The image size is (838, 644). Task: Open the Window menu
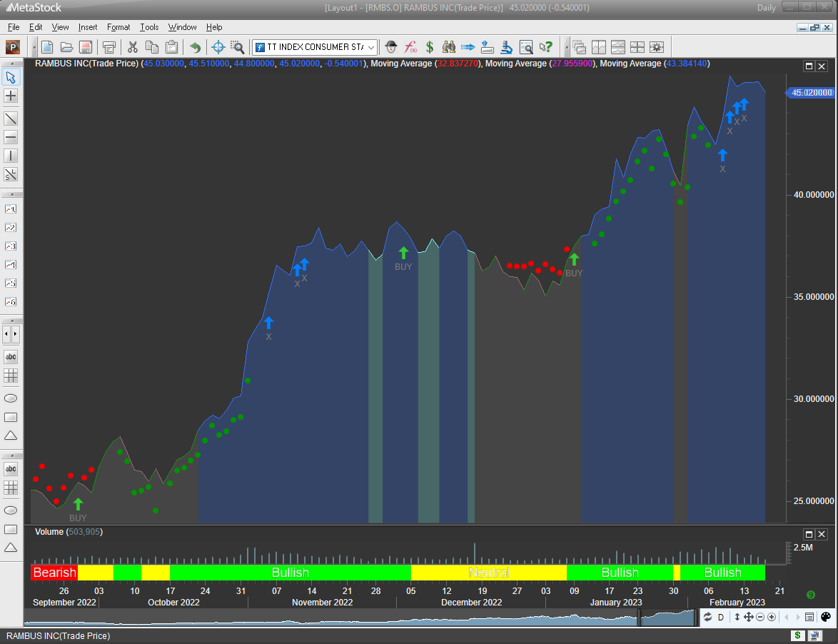(x=182, y=27)
